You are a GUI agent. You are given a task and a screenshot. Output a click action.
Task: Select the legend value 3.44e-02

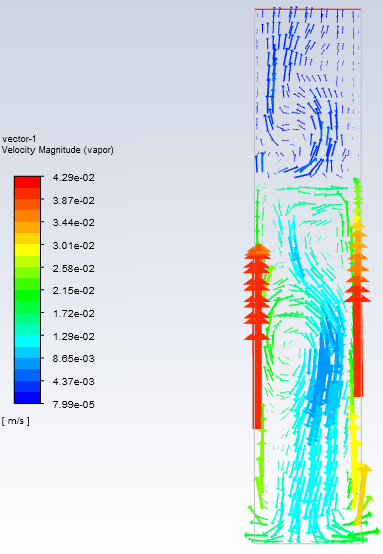(x=73, y=223)
